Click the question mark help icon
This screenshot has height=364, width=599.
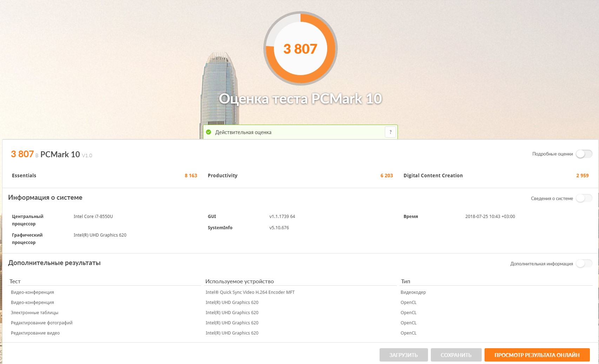coord(390,132)
